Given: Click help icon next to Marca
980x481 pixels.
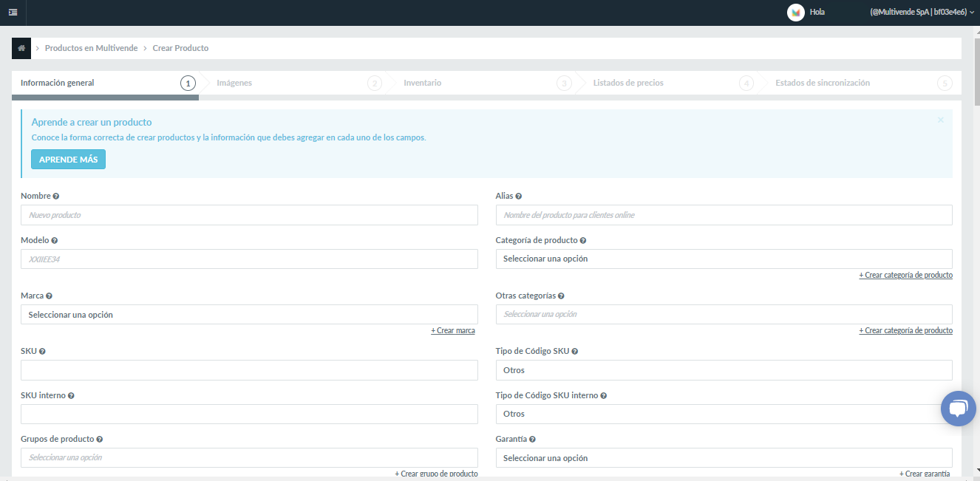Looking at the screenshot, I should (50, 296).
